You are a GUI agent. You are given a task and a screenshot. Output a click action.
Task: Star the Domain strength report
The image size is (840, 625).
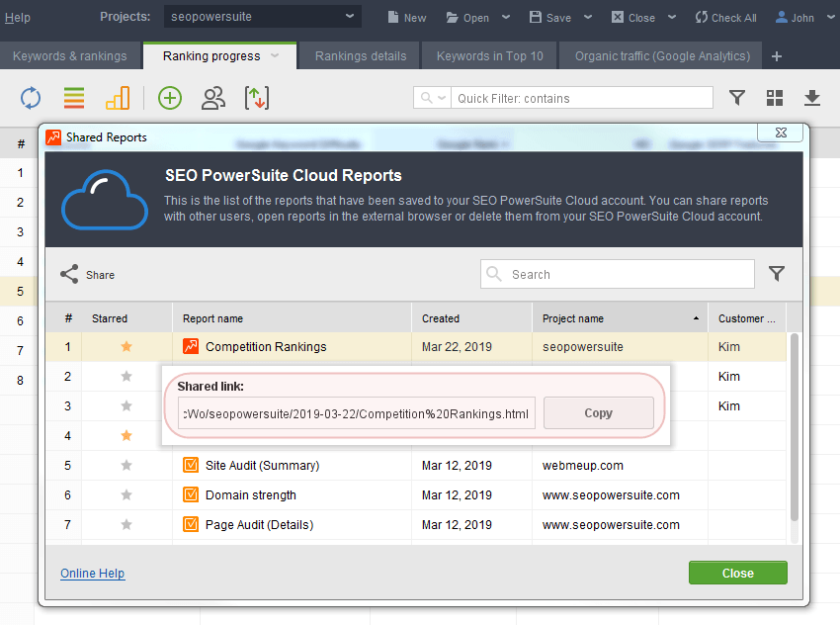(126, 494)
